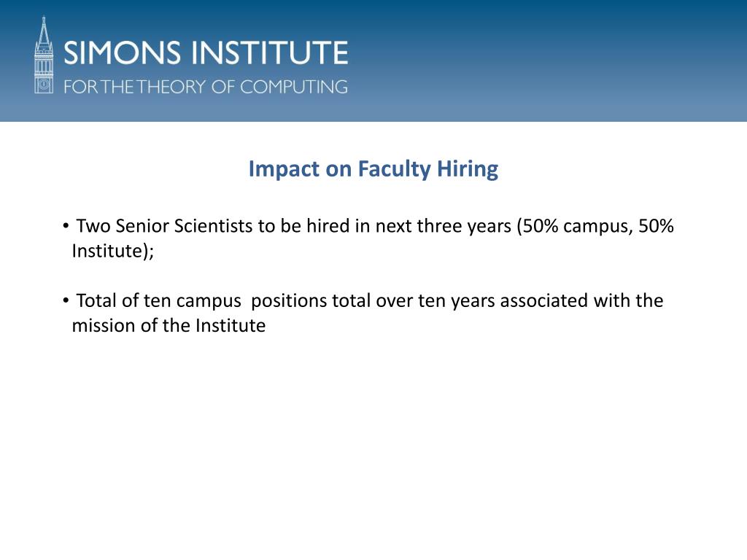This screenshot has height=560, width=747.
Task: Click the phrase associated with the
Action: [x=581, y=300]
